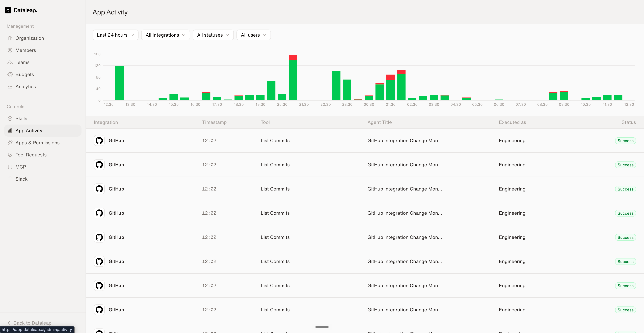The image size is (644, 333).
Task: Click the Integration column header
Action: (106, 122)
